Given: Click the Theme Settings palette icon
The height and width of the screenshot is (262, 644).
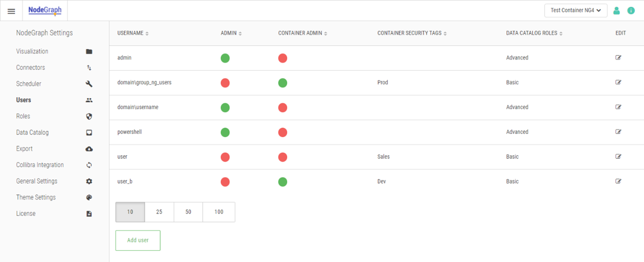Looking at the screenshot, I should [x=89, y=198].
